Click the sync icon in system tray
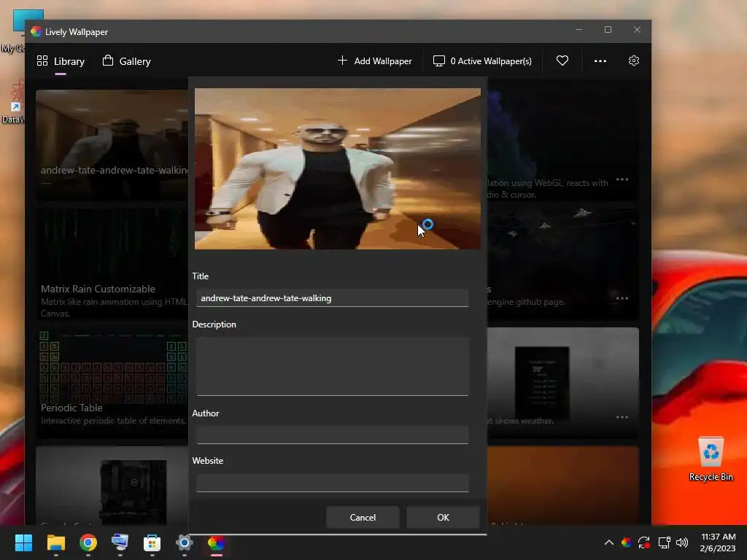Viewport: 747px width, 560px height. pos(644,542)
